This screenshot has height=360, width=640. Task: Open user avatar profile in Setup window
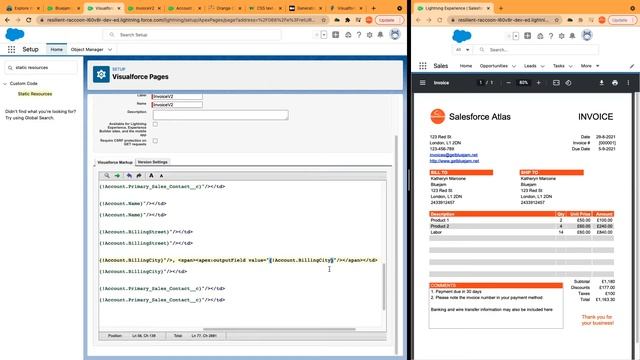[x=395, y=35]
